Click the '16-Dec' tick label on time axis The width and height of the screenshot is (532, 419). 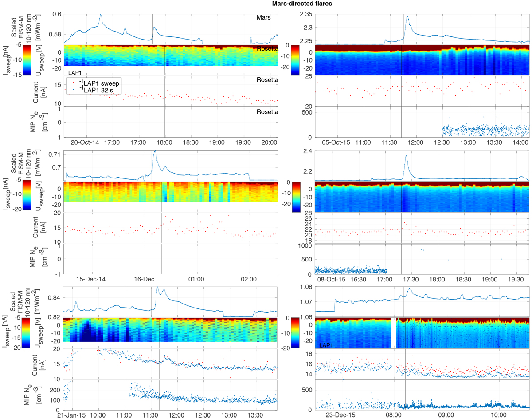(144, 280)
